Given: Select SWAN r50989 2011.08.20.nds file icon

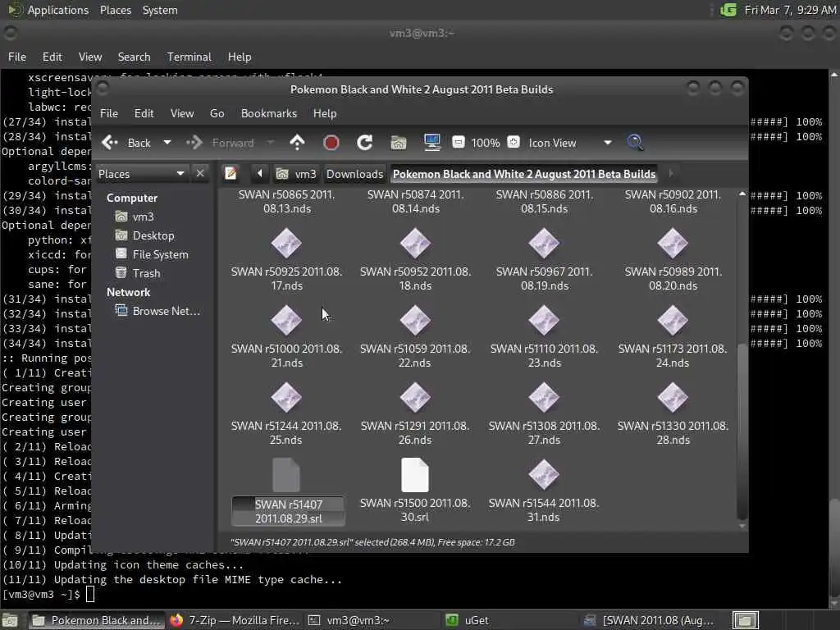Looking at the screenshot, I should click(x=673, y=243).
